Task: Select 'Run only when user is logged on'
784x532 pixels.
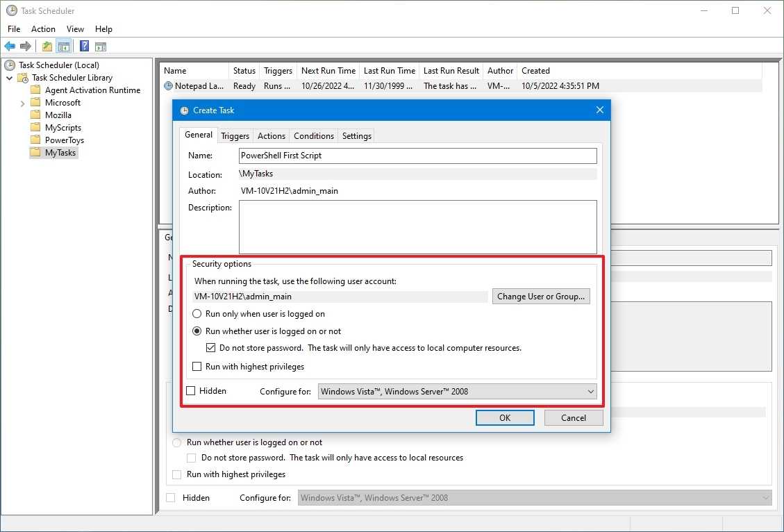Action: [197, 314]
